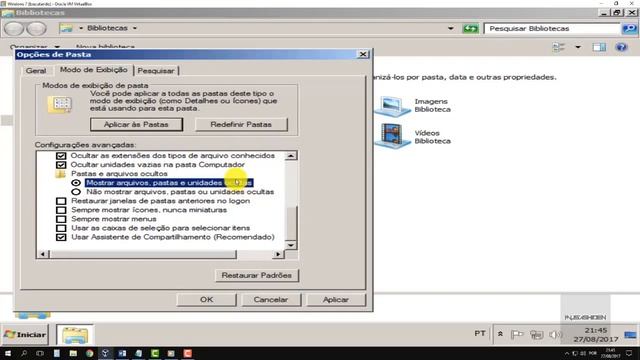
Task: Show hidden tray icons arrow in guest taskbar
Action: point(500,334)
